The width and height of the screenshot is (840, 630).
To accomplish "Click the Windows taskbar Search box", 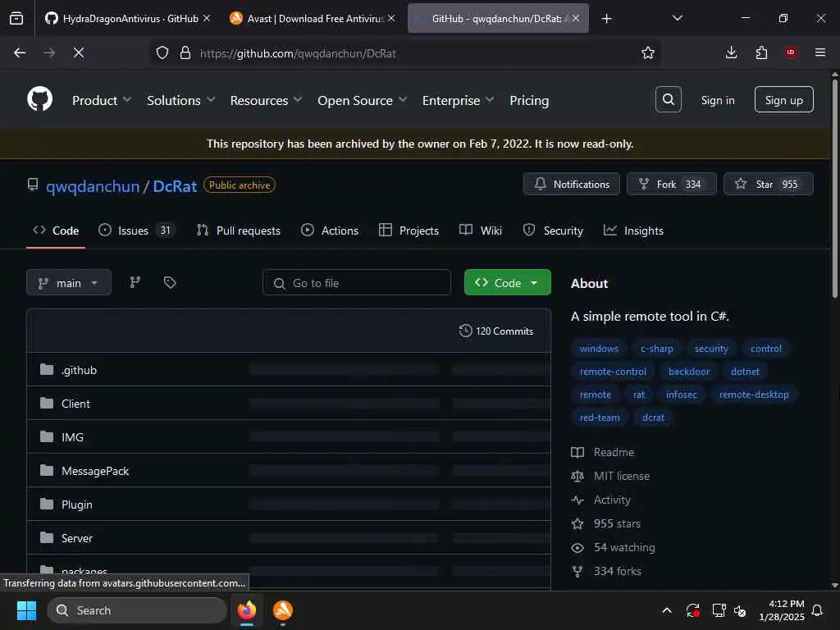I will click(x=137, y=610).
